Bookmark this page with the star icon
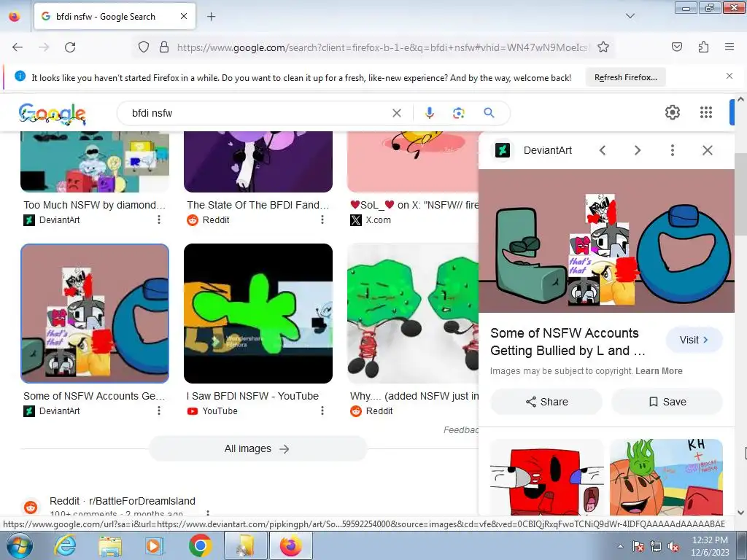 pyautogui.click(x=603, y=47)
